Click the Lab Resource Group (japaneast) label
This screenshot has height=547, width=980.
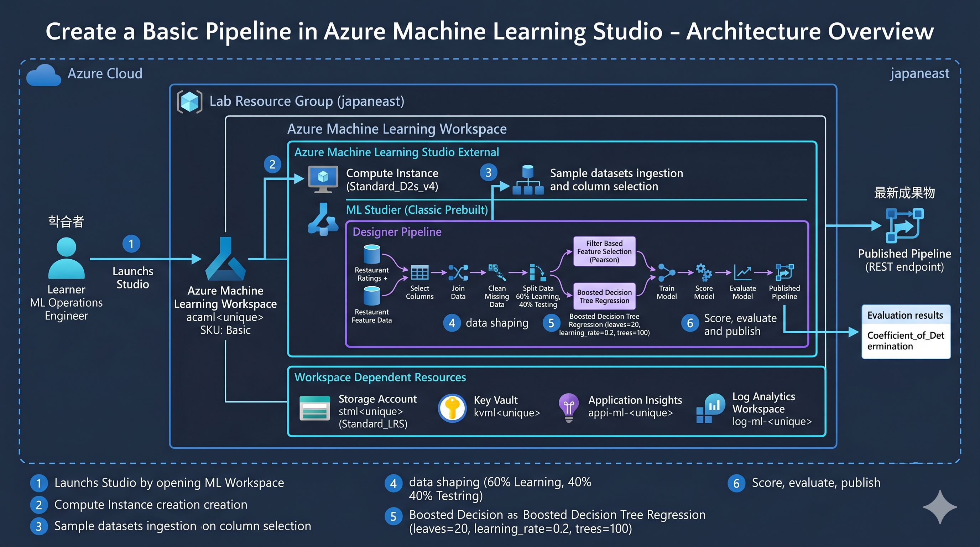click(x=307, y=101)
